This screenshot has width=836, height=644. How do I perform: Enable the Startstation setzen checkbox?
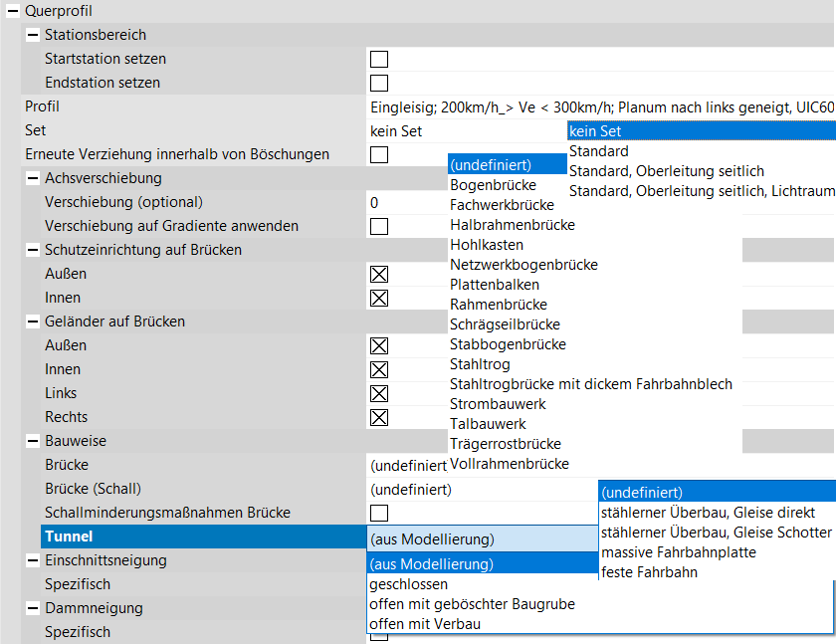[x=379, y=59]
